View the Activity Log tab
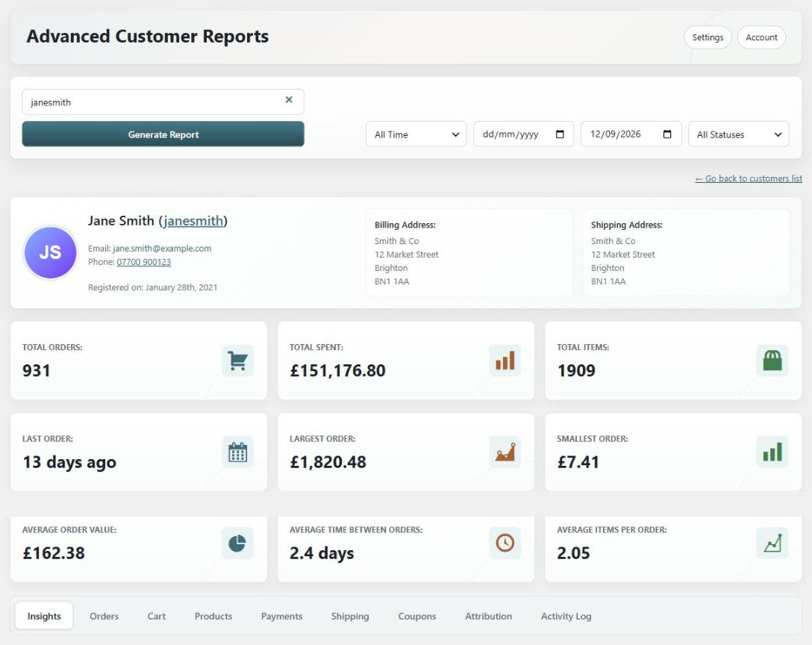812x645 pixels. [x=566, y=616]
